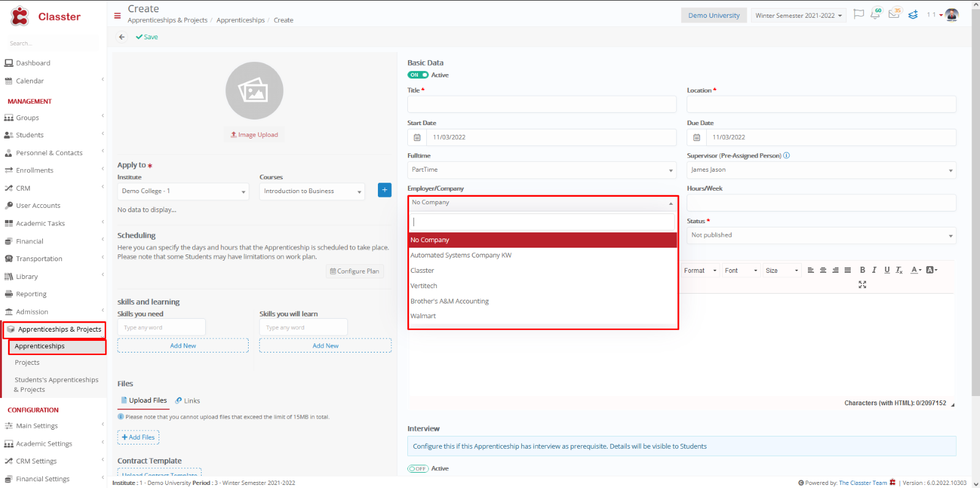Open the Winter Semester 2021-2022 dropdown
Viewport: 980px width, 488px height.
(798, 15)
